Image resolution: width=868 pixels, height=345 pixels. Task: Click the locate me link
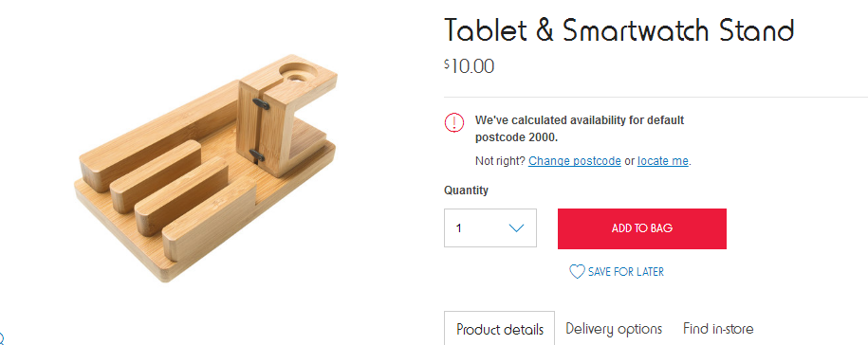pyautogui.click(x=663, y=161)
